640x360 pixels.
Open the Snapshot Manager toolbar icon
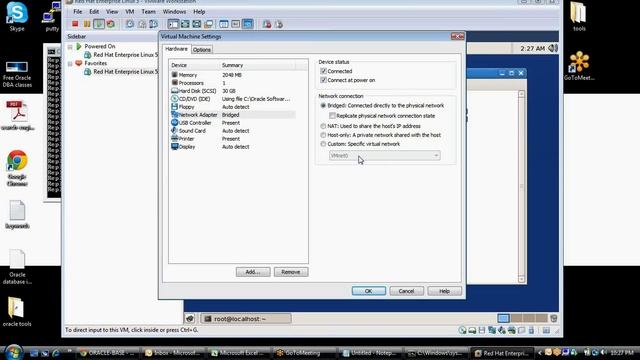pyautogui.click(x=153, y=24)
